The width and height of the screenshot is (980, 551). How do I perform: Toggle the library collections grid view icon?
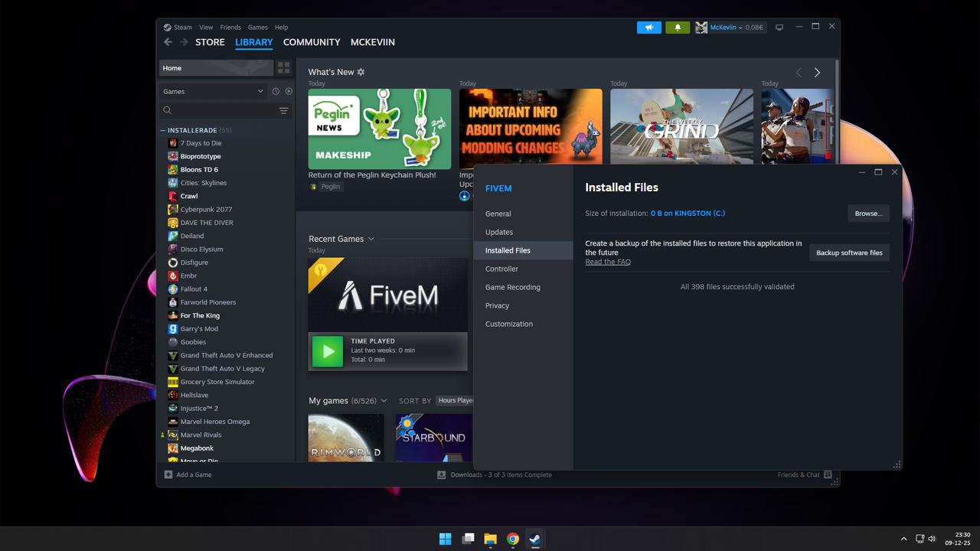pyautogui.click(x=284, y=68)
